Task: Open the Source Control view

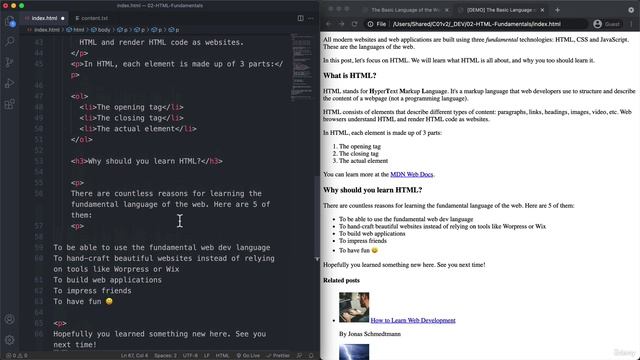Action: 10,62
